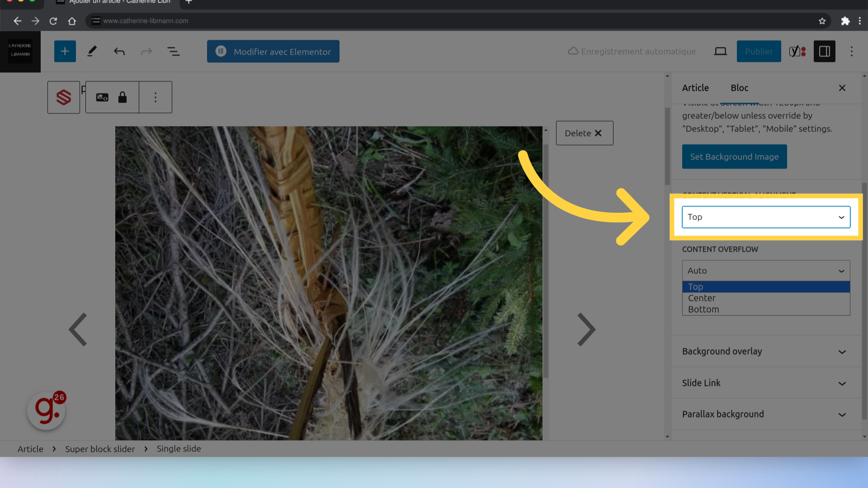Click the redo arrow icon

146,51
